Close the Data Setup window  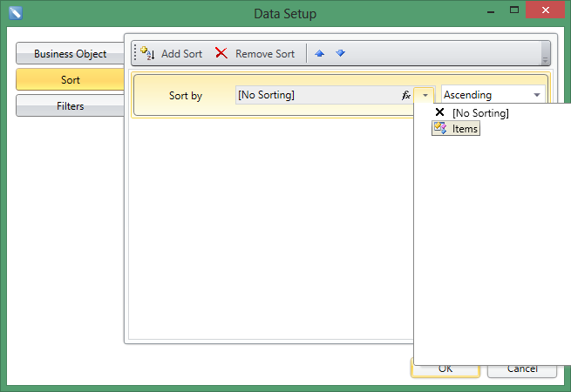(545, 10)
